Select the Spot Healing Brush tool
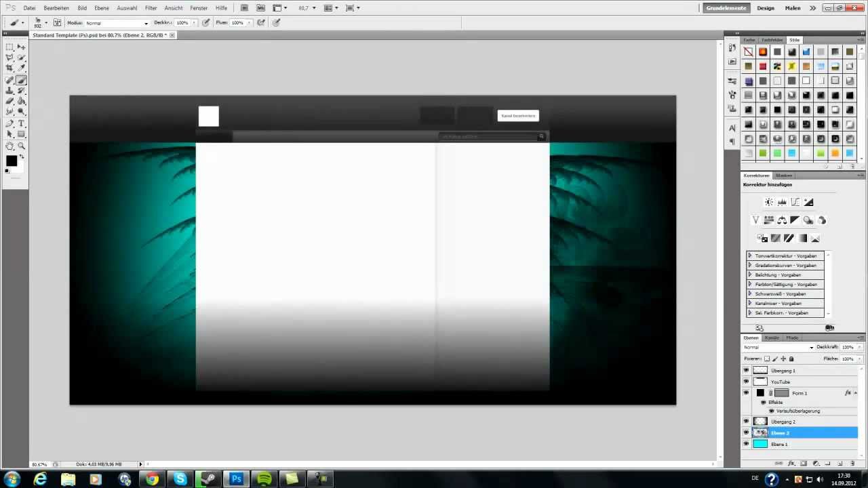This screenshot has width=868, height=488. click(10, 80)
